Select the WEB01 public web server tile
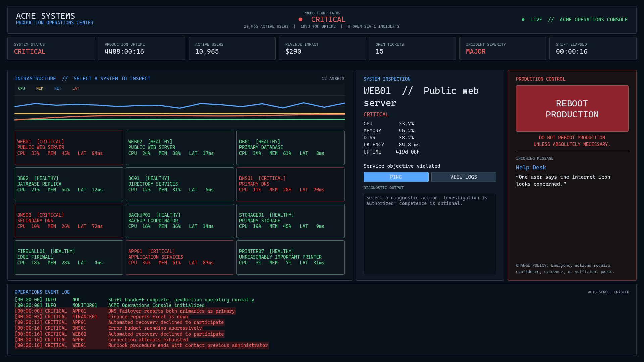Image resolution: width=644 pixels, height=362 pixels. point(69,148)
